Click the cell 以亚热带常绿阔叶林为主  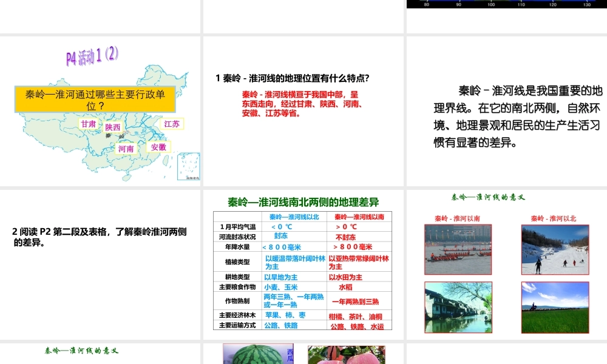coord(359,262)
